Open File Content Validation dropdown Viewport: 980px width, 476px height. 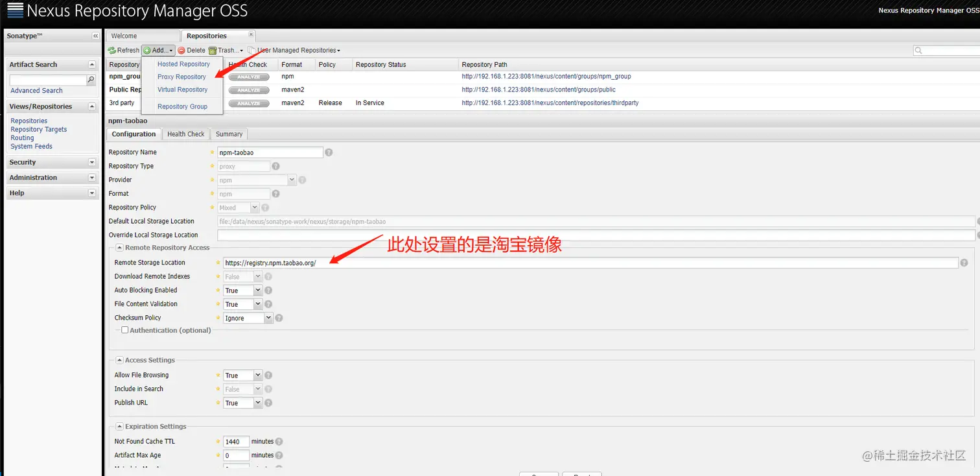tap(258, 304)
